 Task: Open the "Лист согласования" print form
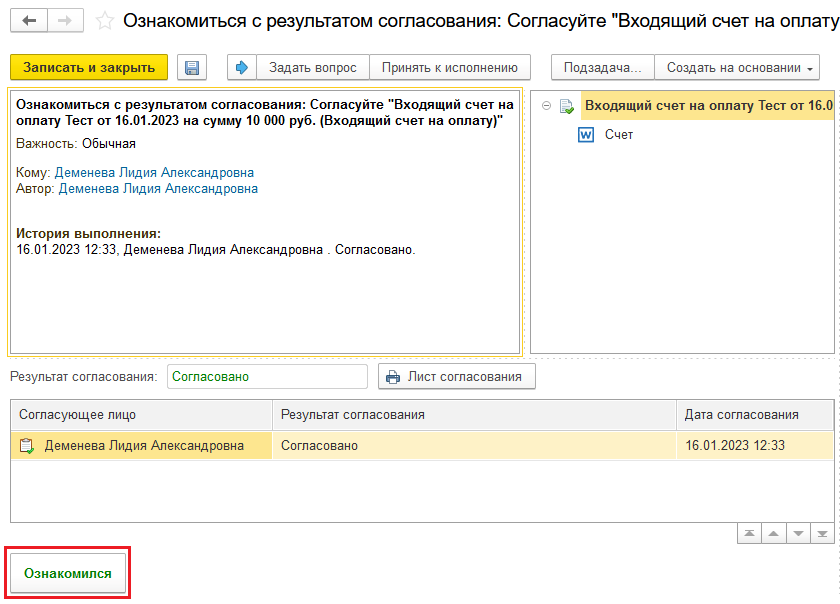pos(457,377)
